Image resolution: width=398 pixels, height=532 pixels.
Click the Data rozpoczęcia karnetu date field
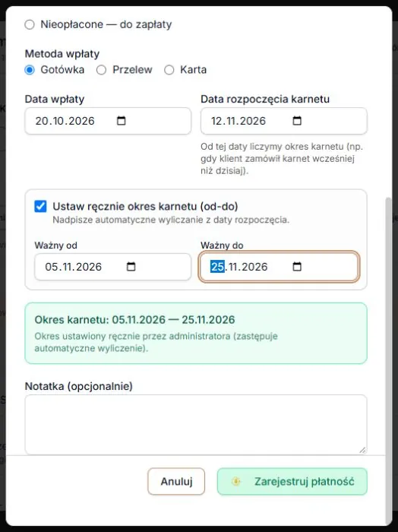click(x=284, y=121)
